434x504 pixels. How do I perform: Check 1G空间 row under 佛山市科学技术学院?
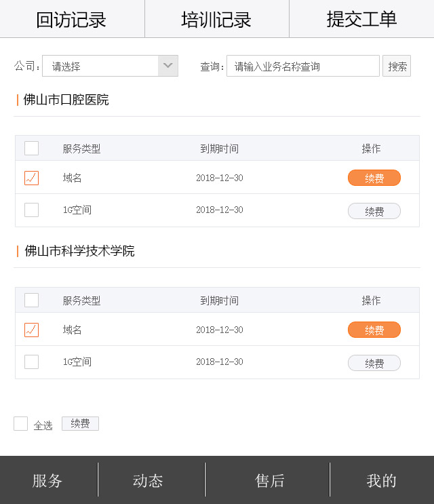32,362
